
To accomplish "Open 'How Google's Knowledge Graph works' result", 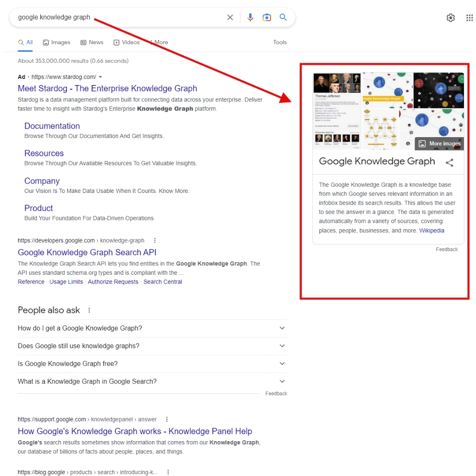I will (135, 431).
